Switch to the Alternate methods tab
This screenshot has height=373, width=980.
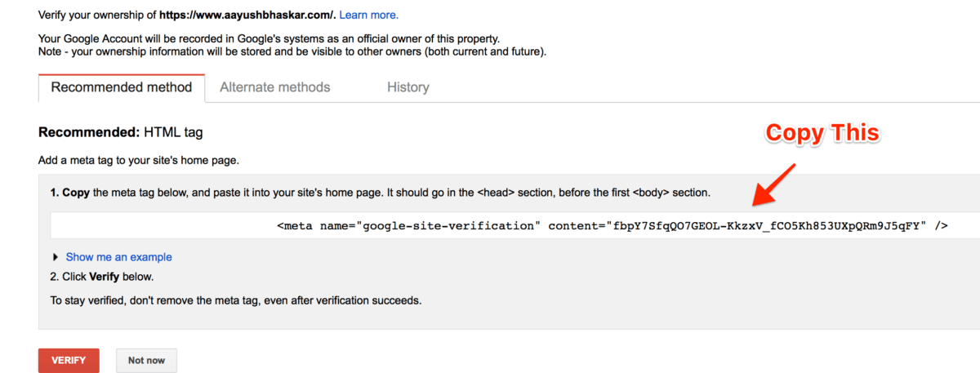(275, 87)
